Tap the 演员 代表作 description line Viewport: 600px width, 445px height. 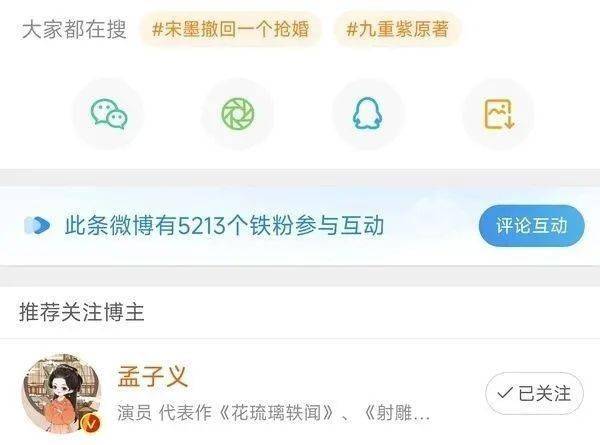point(273,413)
